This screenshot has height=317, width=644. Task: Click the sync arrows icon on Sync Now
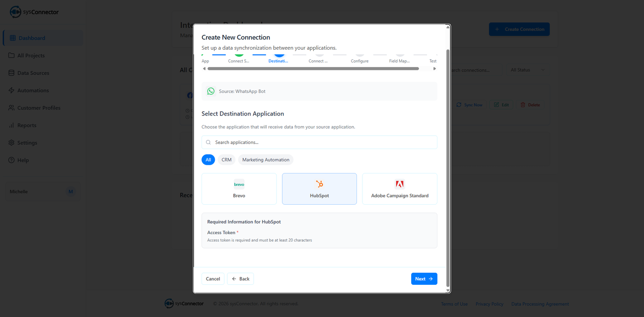coord(459,105)
